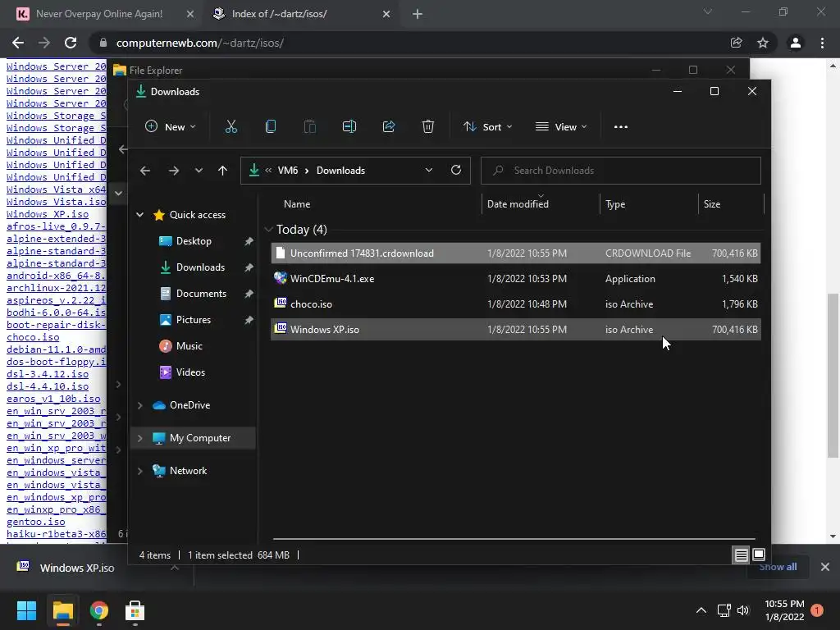Open volume control in system tray

coord(743,610)
